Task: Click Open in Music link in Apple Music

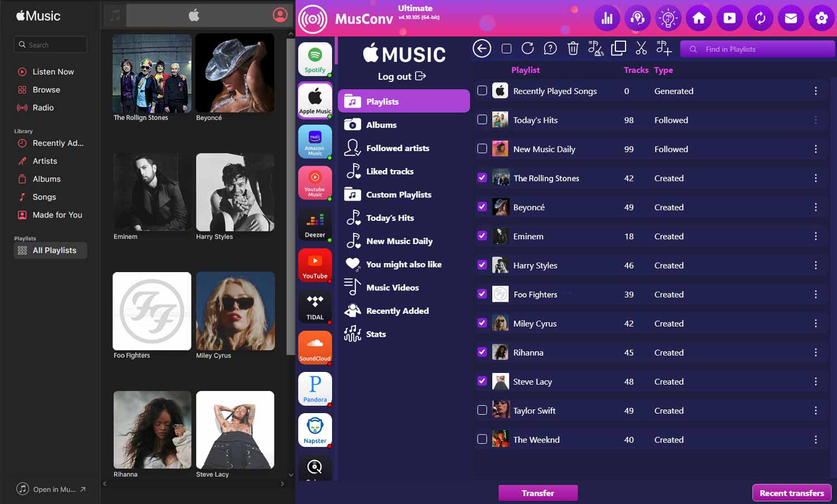Action: [51, 489]
